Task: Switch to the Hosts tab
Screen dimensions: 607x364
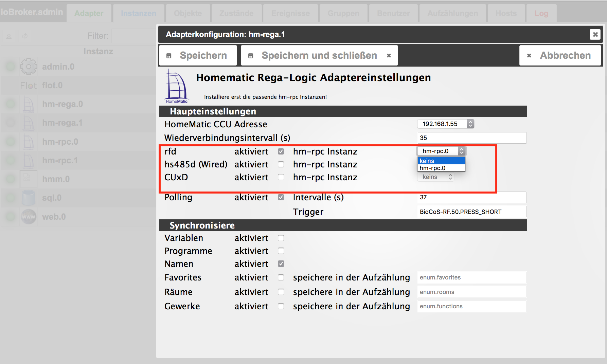Action: pyautogui.click(x=506, y=13)
